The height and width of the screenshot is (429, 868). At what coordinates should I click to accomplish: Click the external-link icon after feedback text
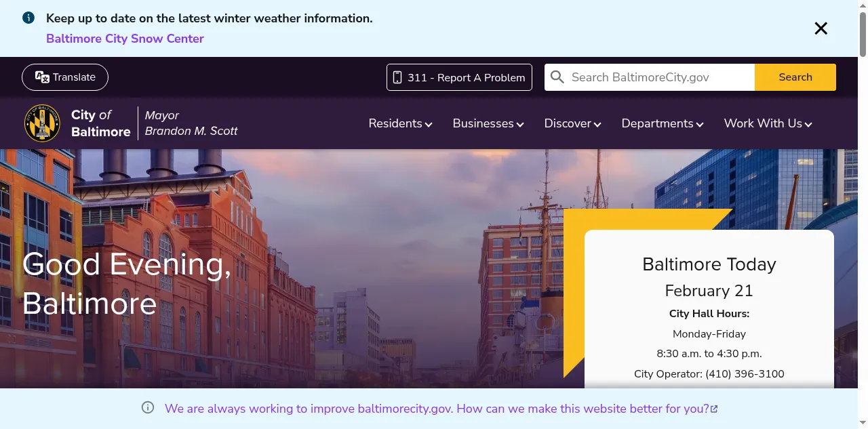[714, 409]
